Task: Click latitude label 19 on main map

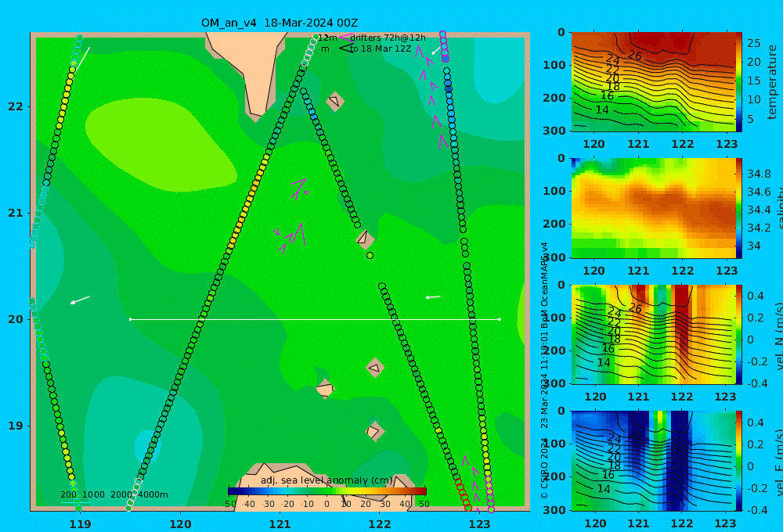Action: point(16,426)
